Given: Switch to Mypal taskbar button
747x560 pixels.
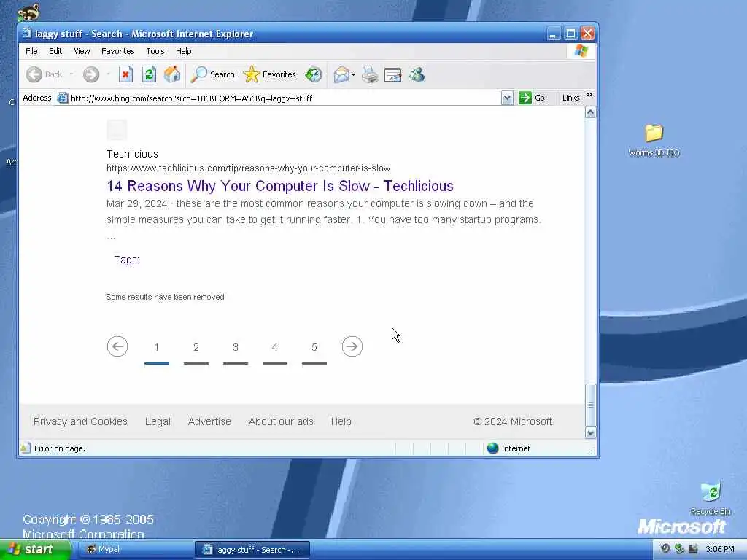Looking at the screenshot, I should pyautogui.click(x=134, y=550).
